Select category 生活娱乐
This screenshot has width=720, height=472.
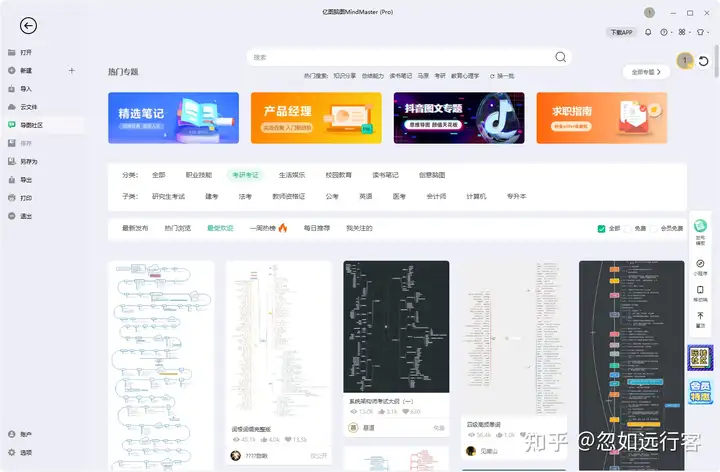[292, 175]
